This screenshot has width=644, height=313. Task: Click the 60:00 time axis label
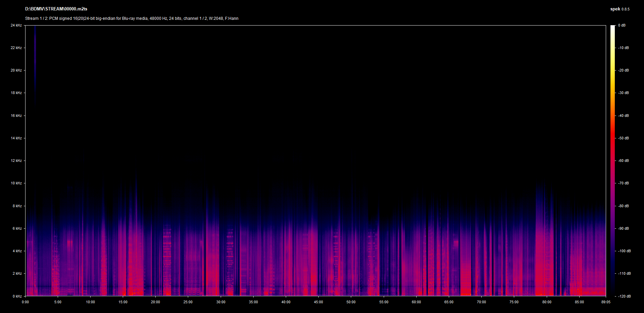416,302
